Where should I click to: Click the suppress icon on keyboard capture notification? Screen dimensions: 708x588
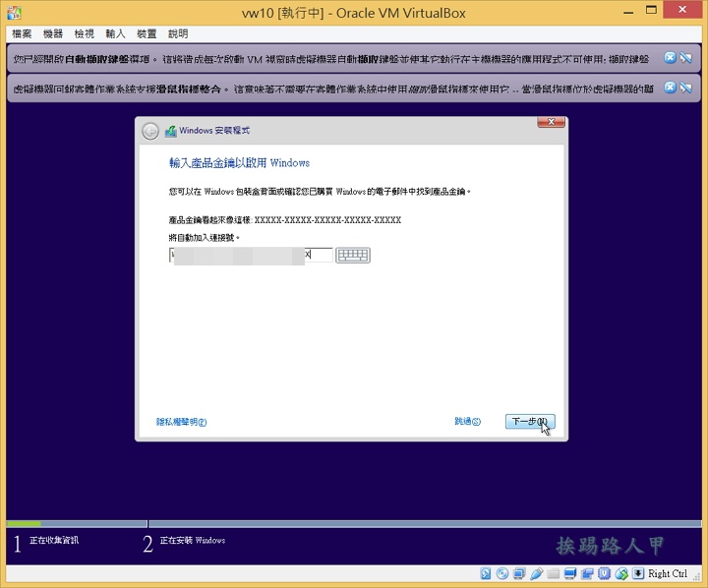tap(686, 57)
